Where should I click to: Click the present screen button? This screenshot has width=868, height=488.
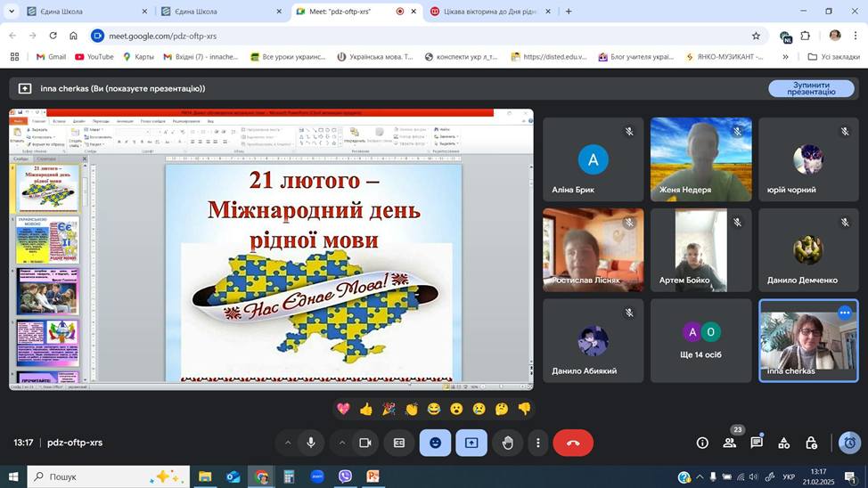click(x=471, y=443)
